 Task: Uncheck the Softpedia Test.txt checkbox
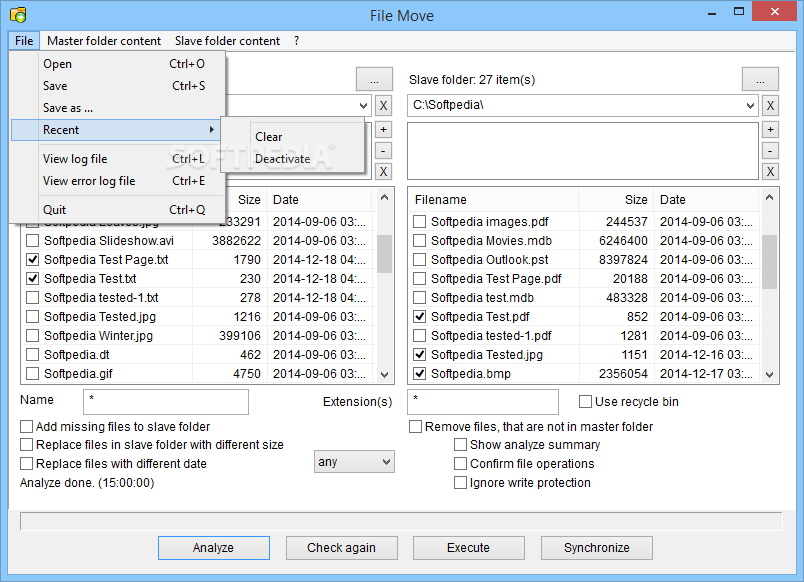pyautogui.click(x=32, y=278)
